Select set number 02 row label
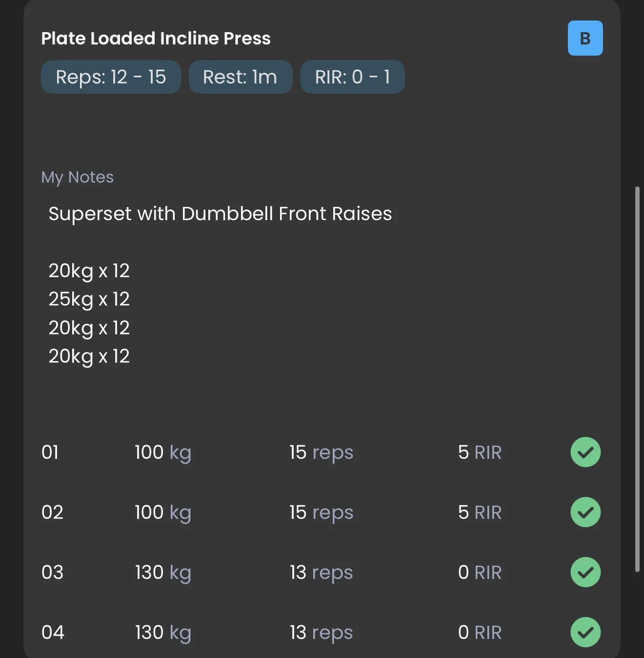This screenshot has width=644, height=658. [x=52, y=513]
